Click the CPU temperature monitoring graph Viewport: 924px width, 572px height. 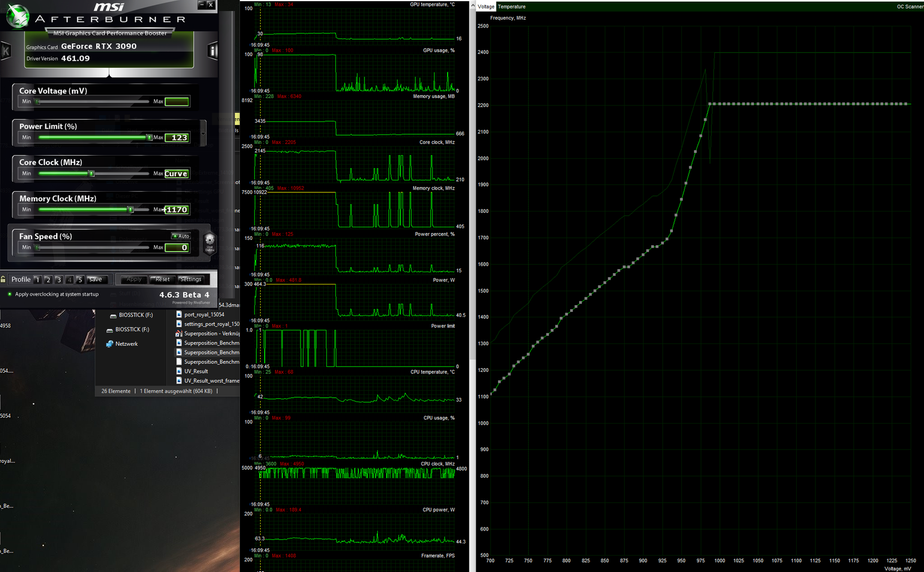(354, 394)
